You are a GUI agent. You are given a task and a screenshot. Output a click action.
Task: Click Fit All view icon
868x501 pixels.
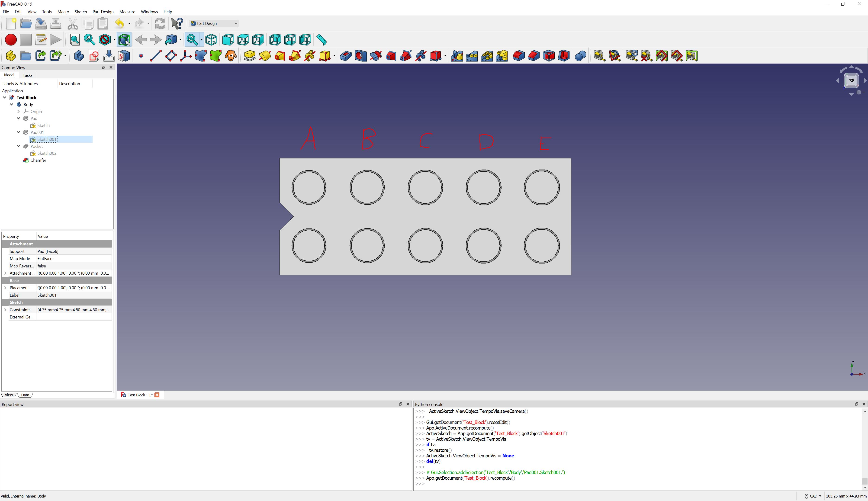click(x=75, y=40)
